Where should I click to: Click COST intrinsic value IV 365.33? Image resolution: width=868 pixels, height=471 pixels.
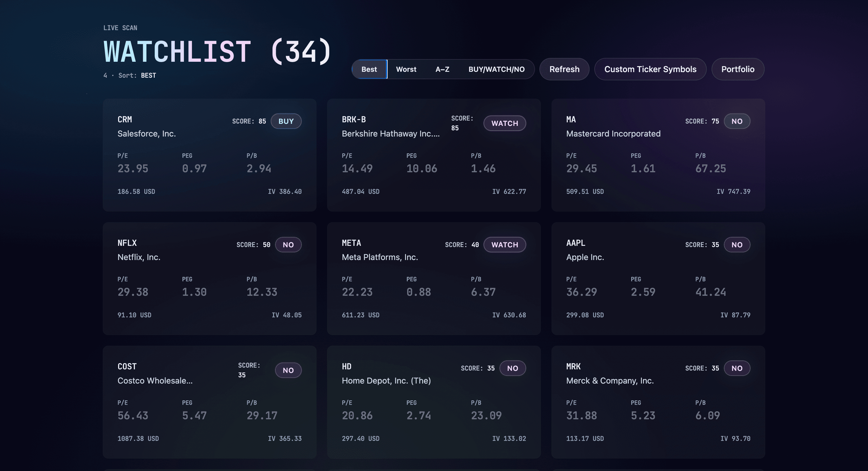click(x=285, y=438)
